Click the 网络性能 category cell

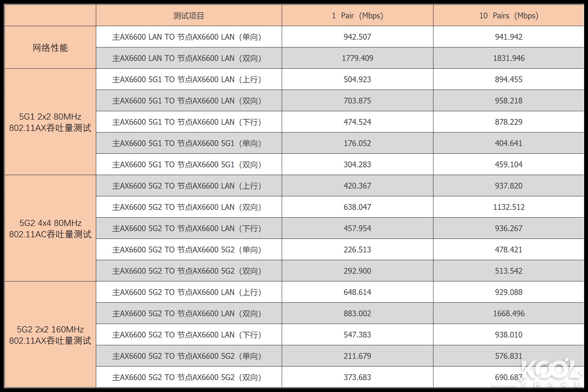(50, 48)
